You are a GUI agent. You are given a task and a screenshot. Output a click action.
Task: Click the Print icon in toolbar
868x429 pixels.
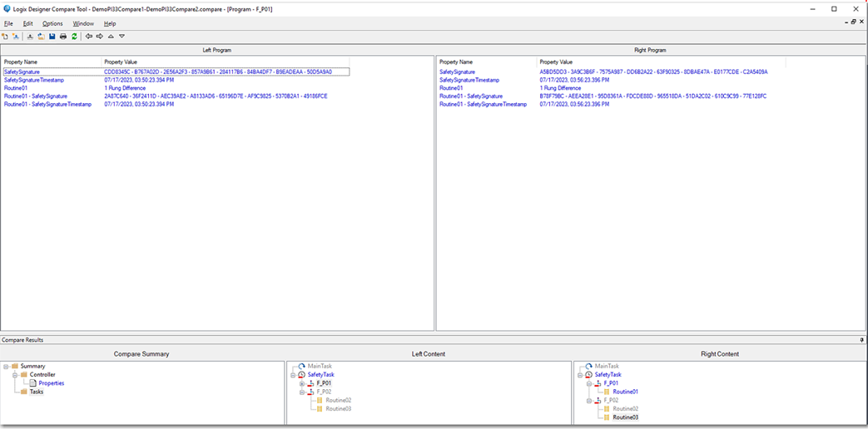point(63,37)
